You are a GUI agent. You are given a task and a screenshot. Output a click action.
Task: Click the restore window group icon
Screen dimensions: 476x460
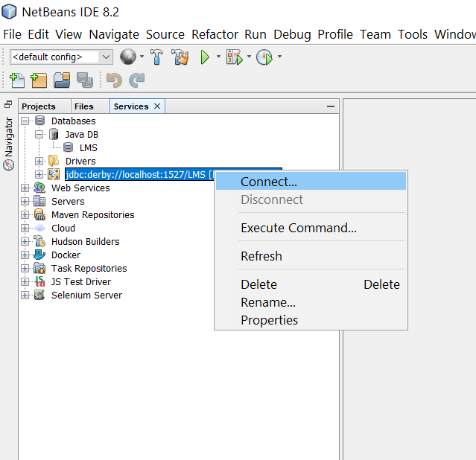tap(8, 104)
